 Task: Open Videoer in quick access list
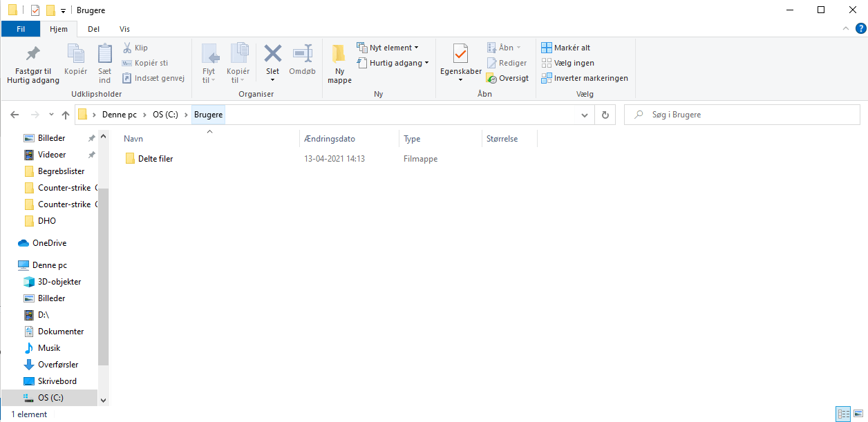[46, 155]
